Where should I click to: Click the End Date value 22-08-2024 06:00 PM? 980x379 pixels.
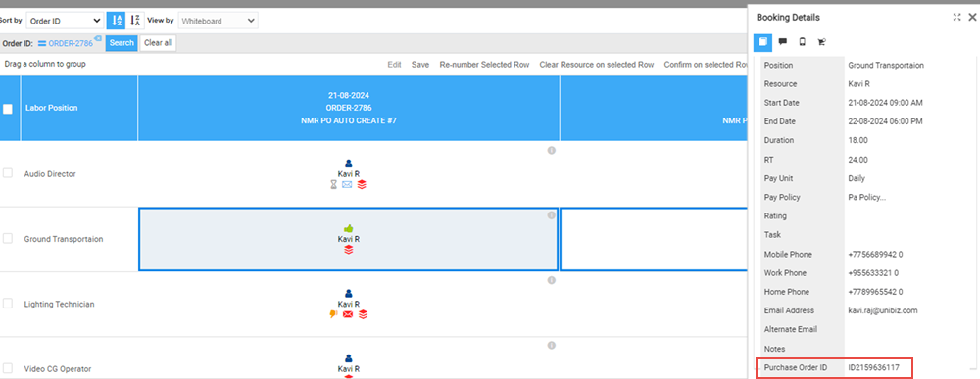point(885,121)
